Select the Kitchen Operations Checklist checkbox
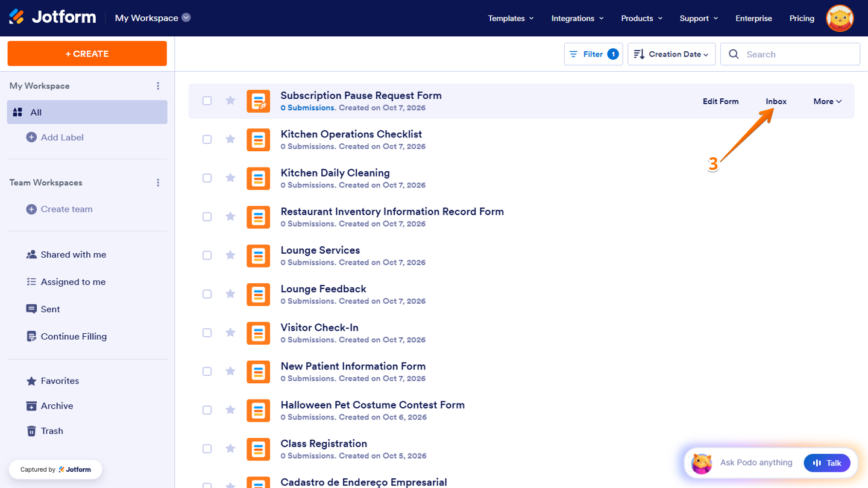 207,139
